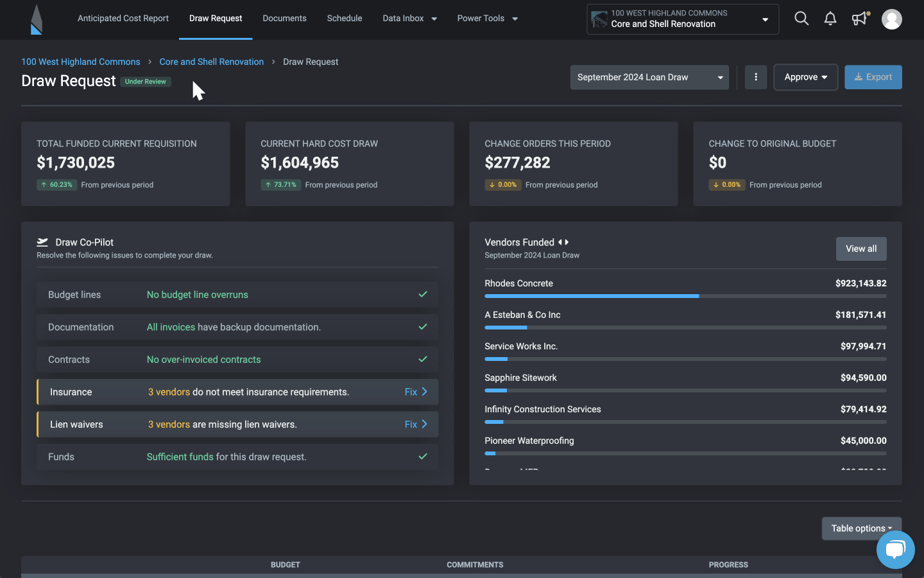Click the Vendors Funded left-right arrows icon
Image resolution: width=924 pixels, height=578 pixels.
[563, 242]
